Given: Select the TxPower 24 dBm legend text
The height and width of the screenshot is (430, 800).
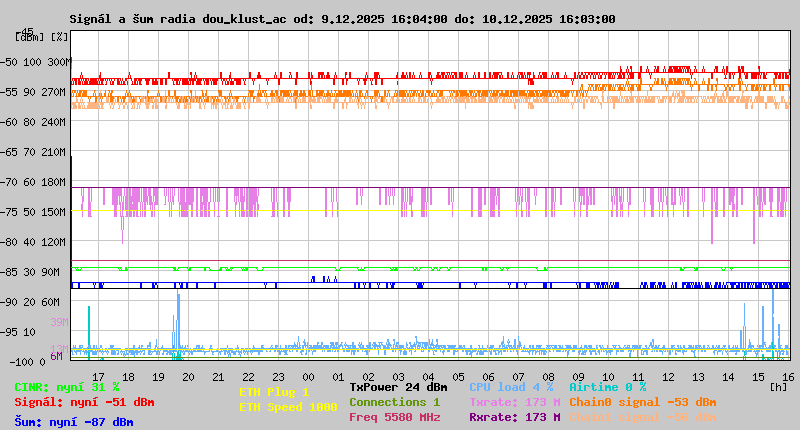Looking at the screenshot, I should pyautogui.click(x=398, y=387).
